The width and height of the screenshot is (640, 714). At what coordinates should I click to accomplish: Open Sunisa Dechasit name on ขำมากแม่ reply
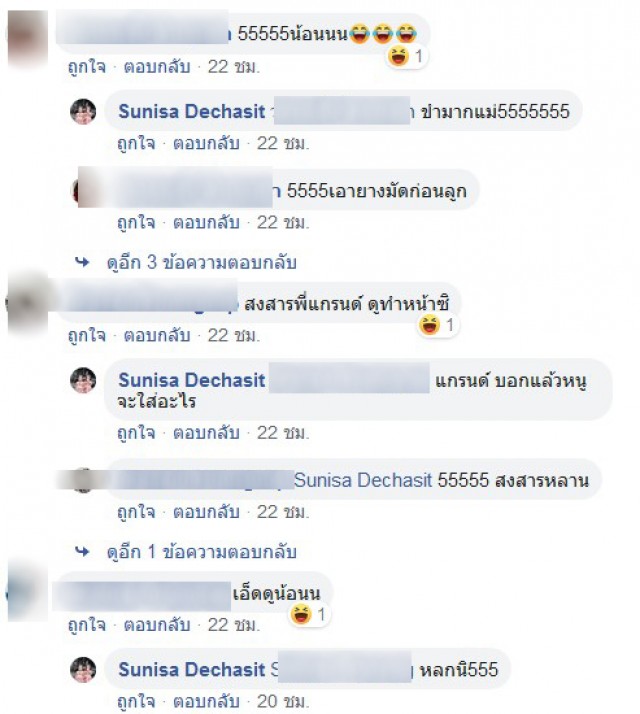tap(192, 111)
